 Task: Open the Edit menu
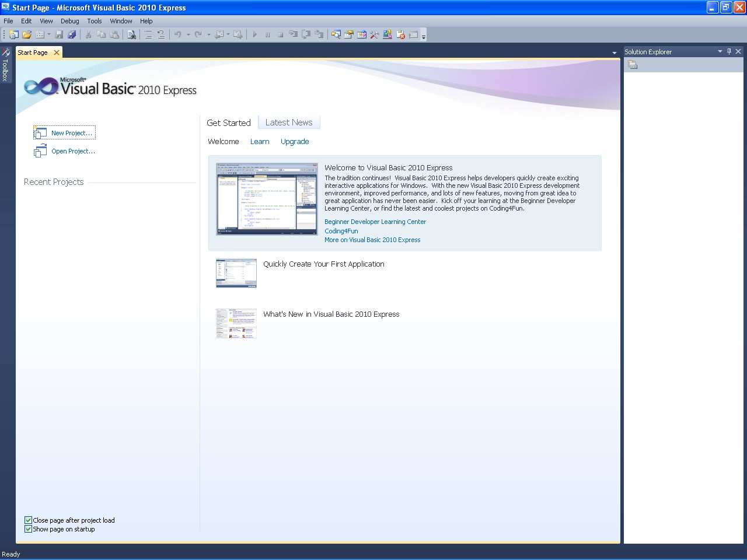(26, 21)
